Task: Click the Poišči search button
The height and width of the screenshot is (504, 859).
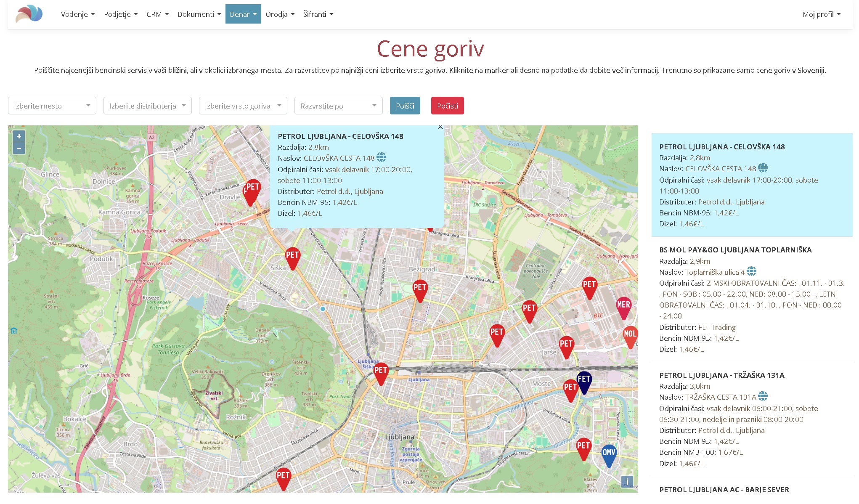Action: click(x=405, y=106)
